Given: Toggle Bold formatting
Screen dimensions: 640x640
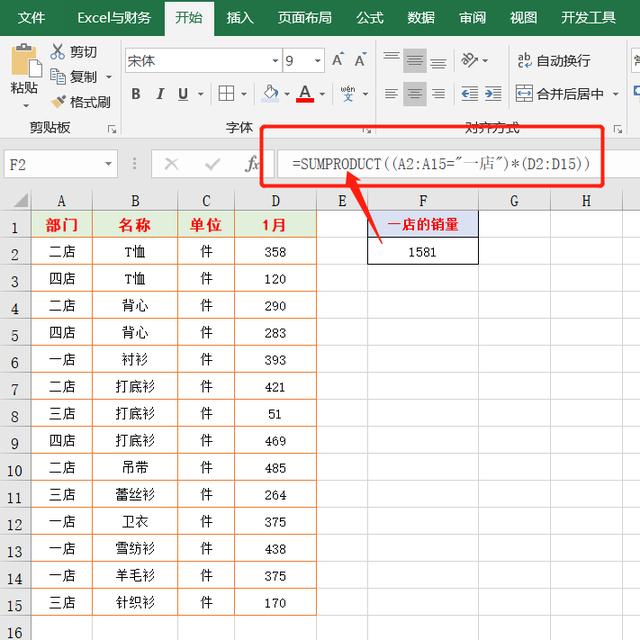Looking at the screenshot, I should point(136,94).
